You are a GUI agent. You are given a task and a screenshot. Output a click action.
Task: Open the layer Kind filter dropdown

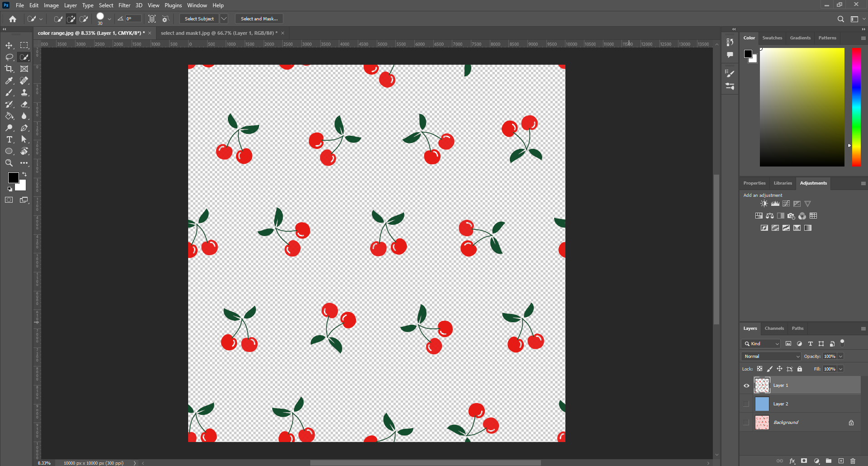coord(761,344)
